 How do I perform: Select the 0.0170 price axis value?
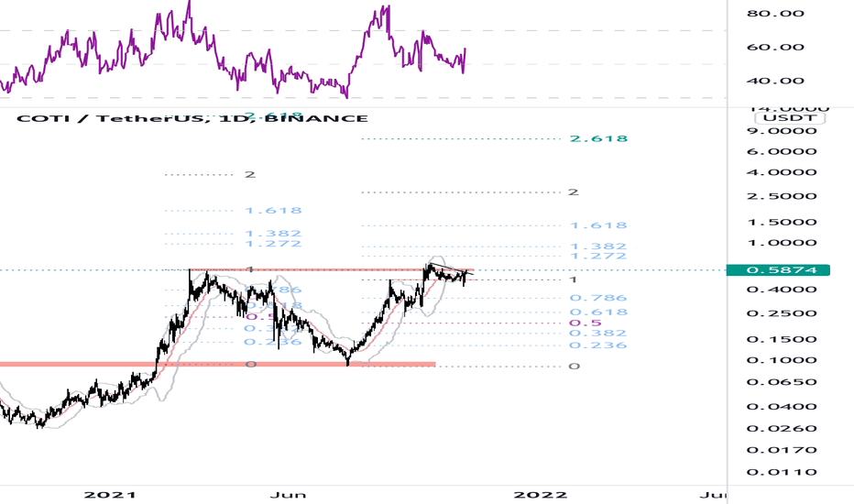click(782, 450)
